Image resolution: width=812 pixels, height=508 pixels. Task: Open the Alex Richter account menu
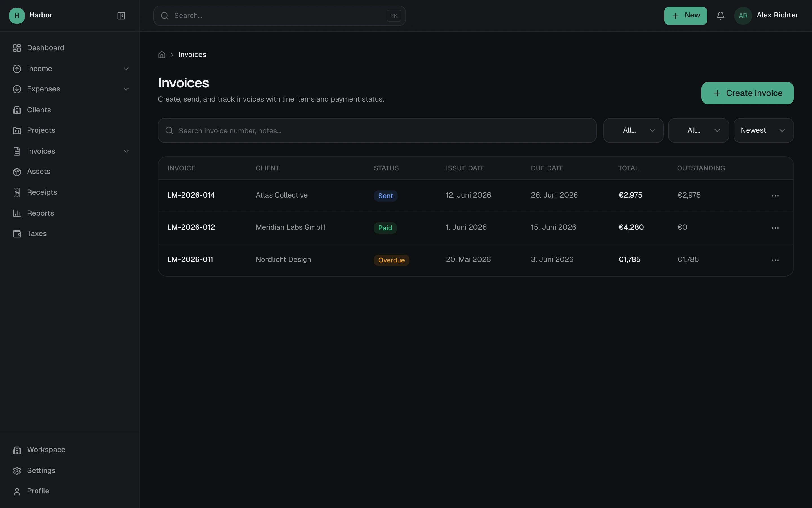click(766, 16)
